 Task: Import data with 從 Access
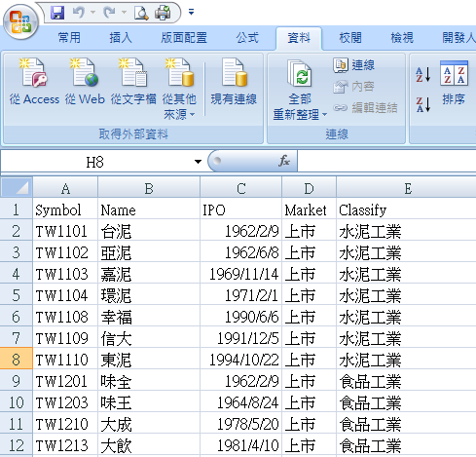34,81
